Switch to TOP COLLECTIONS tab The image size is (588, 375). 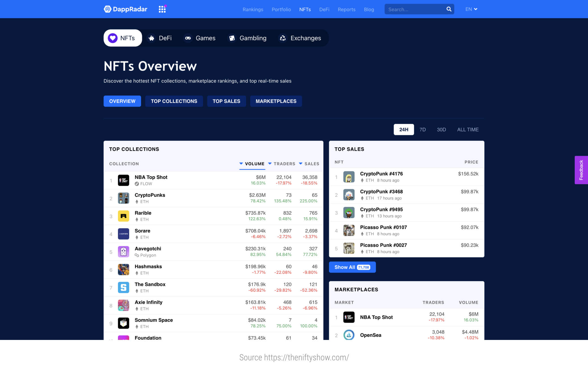pyautogui.click(x=174, y=101)
